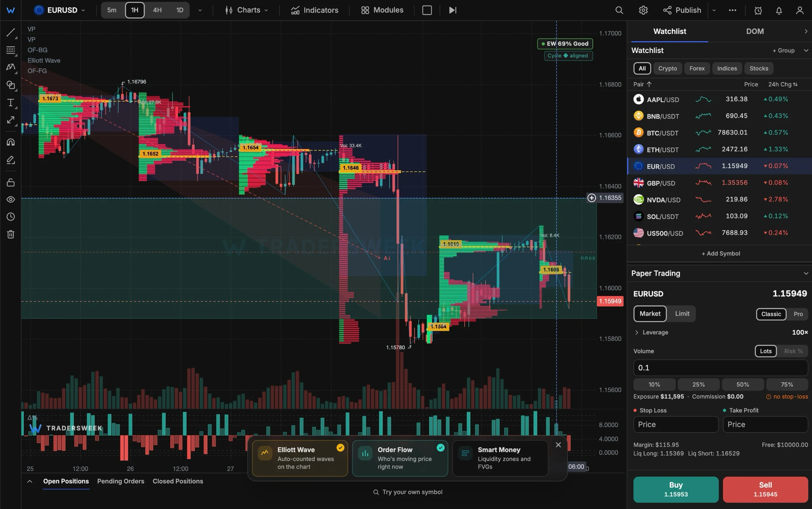The height and width of the screenshot is (509, 812).
Task: Expand the bottom positions panel chevron
Action: [29, 481]
